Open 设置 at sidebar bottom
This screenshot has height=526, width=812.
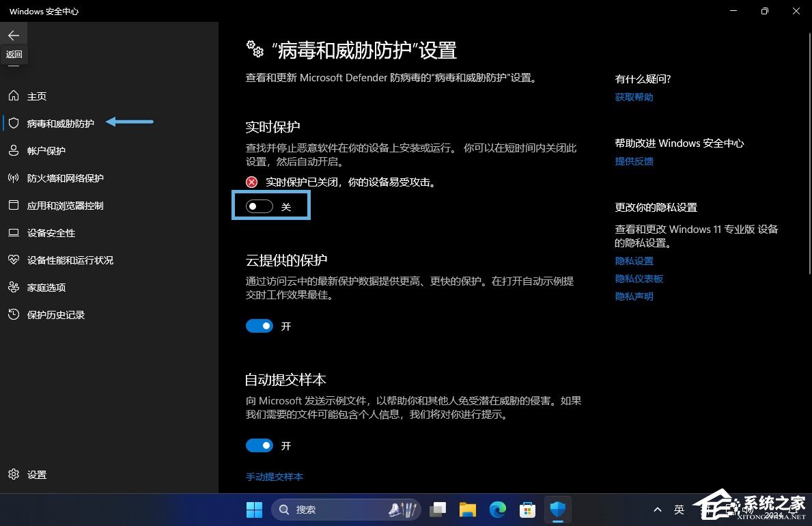click(x=36, y=475)
